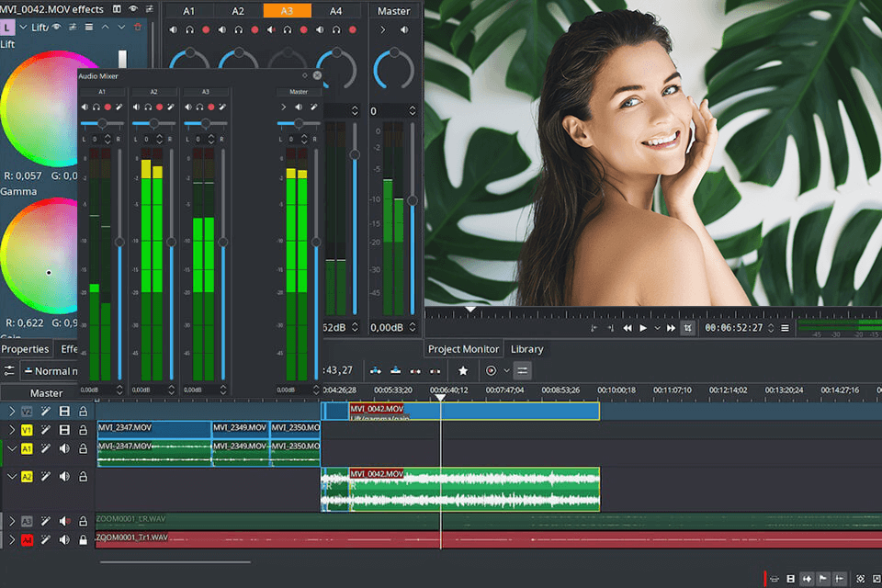Fast forward in the project monitor
The height and width of the screenshot is (588, 882).
(671, 328)
